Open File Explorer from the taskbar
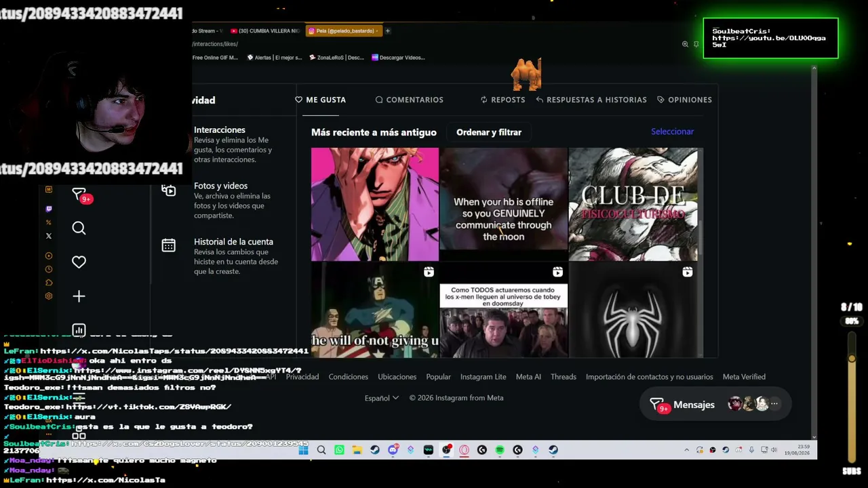 coord(357,449)
